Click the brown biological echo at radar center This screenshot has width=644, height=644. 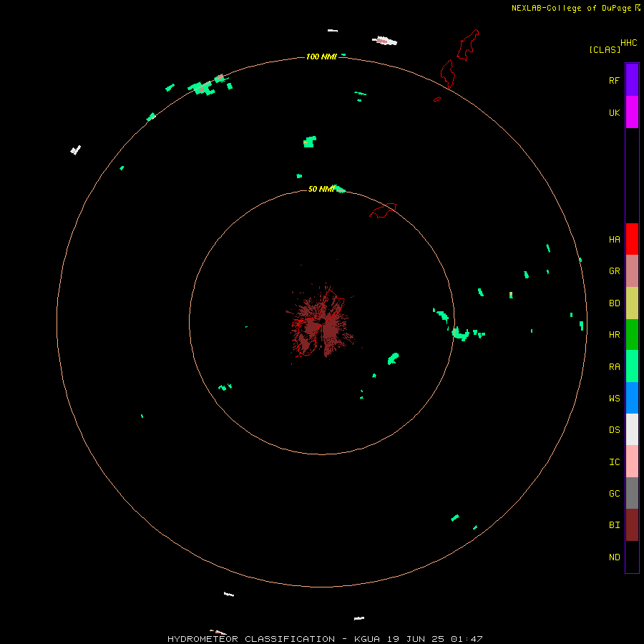[321, 323]
